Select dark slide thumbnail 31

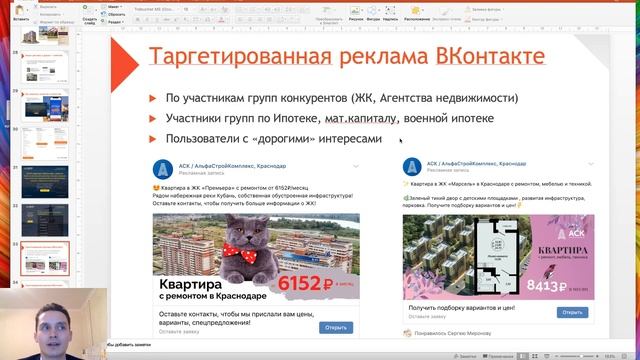(44, 182)
